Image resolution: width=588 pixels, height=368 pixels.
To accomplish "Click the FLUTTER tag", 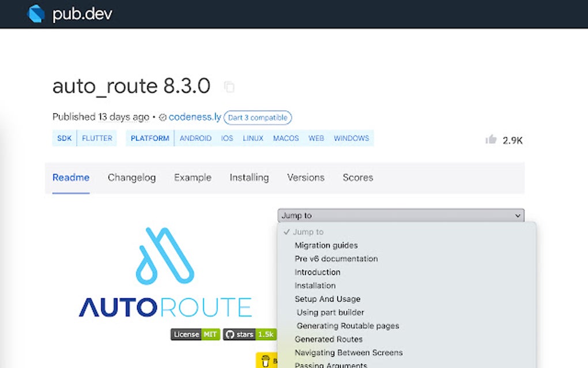I will coord(97,138).
